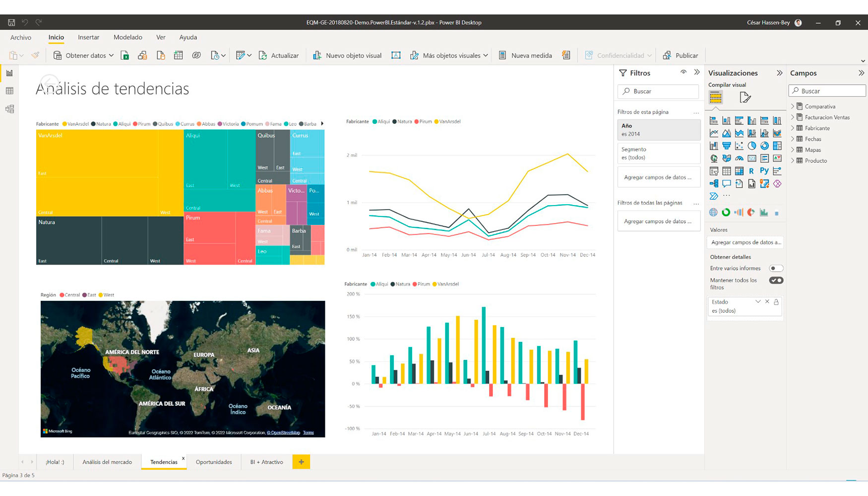Pick the Line chart visualization

click(x=714, y=133)
